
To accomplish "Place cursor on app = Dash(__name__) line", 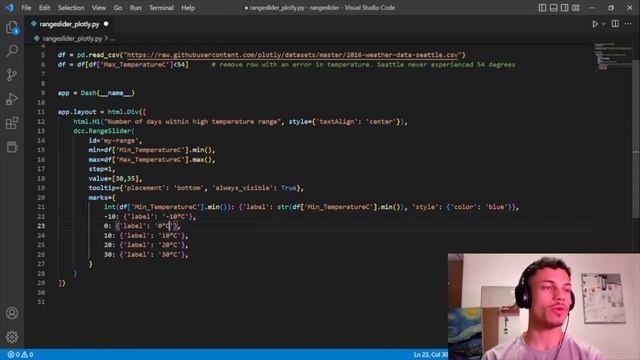I will click(96, 93).
